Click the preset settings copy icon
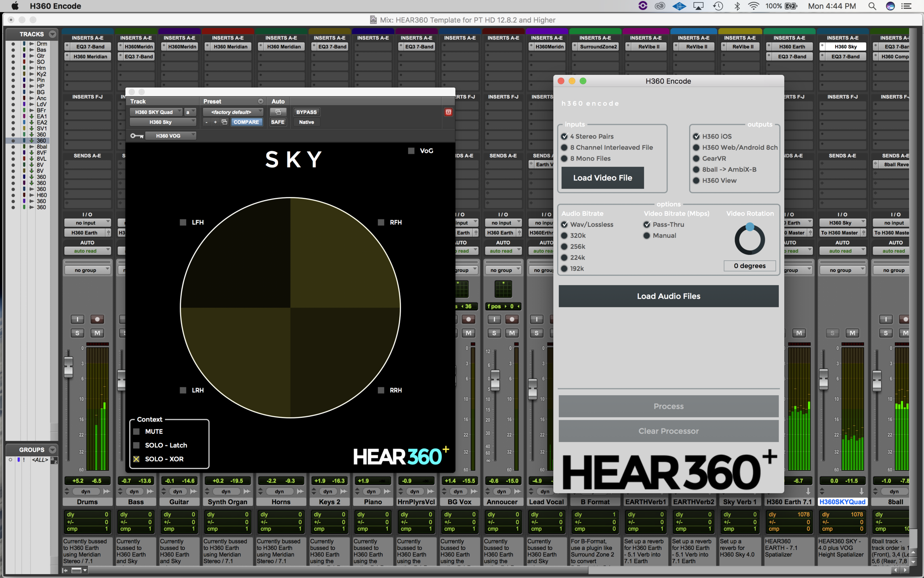The height and width of the screenshot is (578, 924). pyautogui.click(x=224, y=122)
